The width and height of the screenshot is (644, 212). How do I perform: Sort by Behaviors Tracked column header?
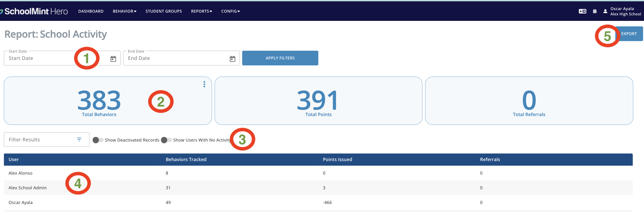tap(186, 159)
